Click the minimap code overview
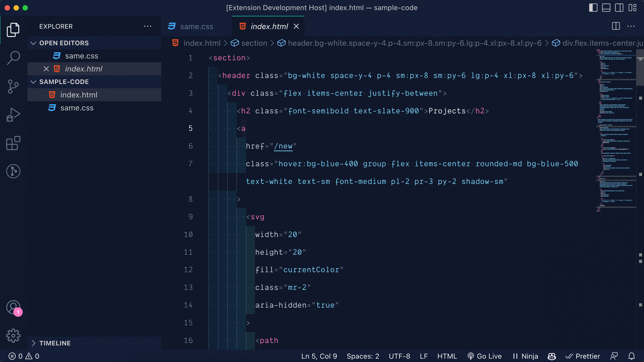This screenshot has width=644, height=362. coord(616,131)
